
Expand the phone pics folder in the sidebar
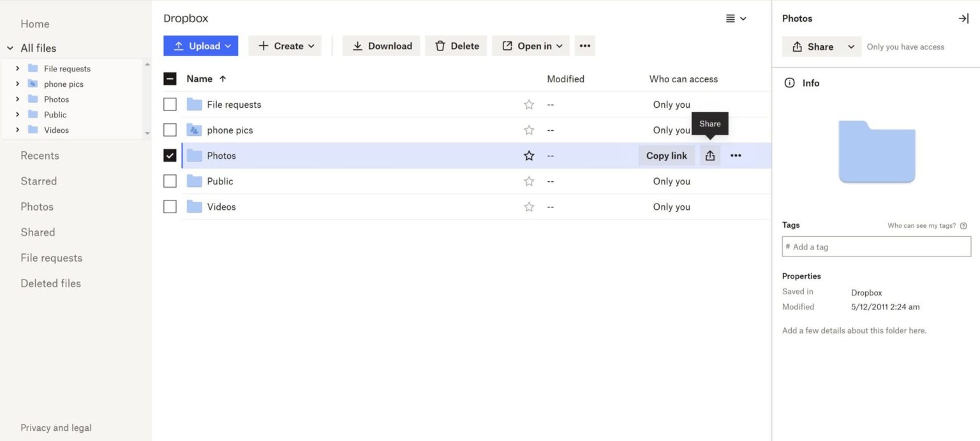click(17, 84)
